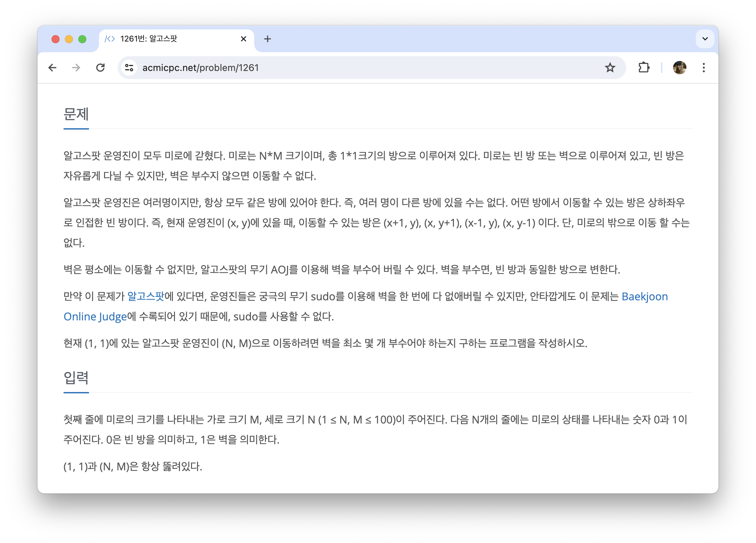The width and height of the screenshot is (756, 543).
Task: Open the Baekjoon link
Action: pos(644,296)
